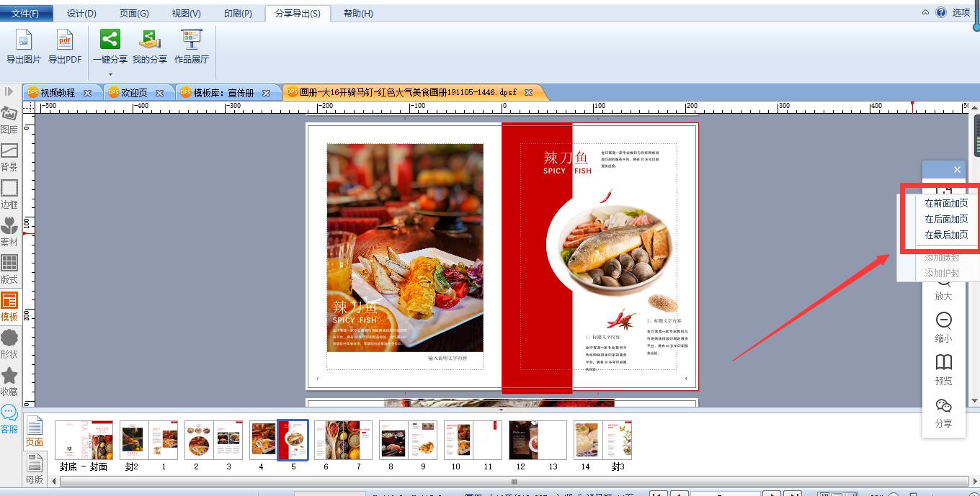Select the pages 10-11 spread thumbnail
The image size is (980, 496).
pos(473,440)
